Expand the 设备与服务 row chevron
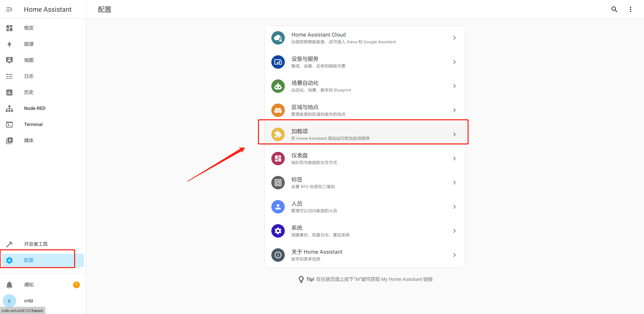 coord(454,62)
